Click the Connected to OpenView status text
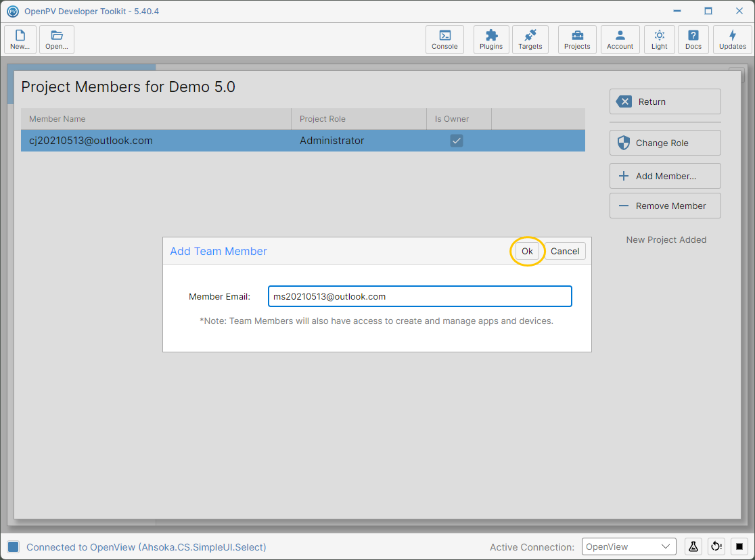Screen dimensions: 755x560 click(146, 547)
